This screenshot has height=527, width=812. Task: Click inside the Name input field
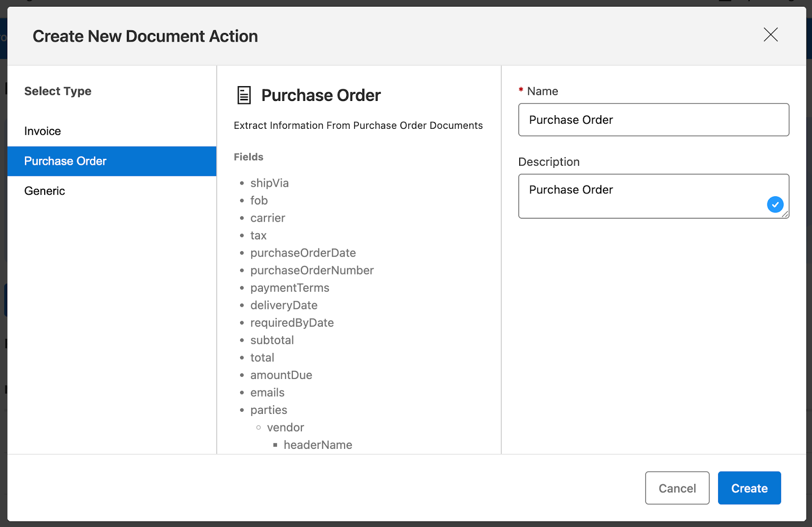653,120
